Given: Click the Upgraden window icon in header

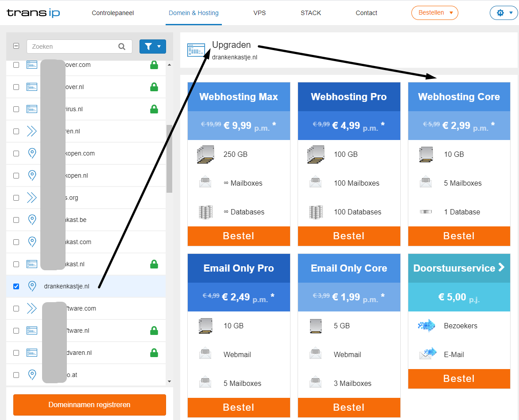Looking at the screenshot, I should coord(196,50).
